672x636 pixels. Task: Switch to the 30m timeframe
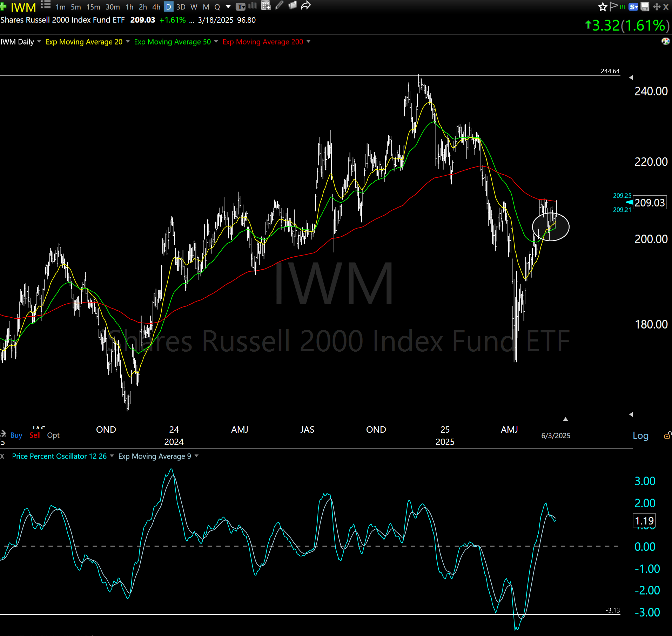click(x=113, y=7)
